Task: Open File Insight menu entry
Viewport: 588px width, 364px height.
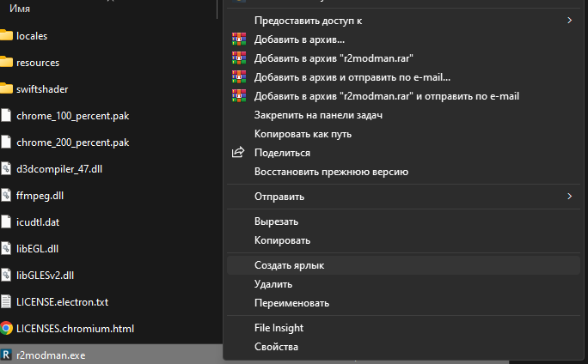Action: (x=279, y=328)
